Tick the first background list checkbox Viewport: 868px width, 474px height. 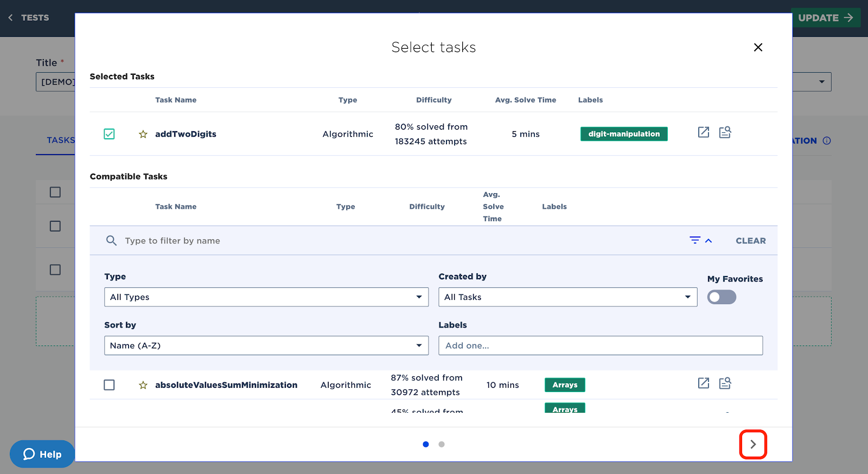[x=55, y=192]
